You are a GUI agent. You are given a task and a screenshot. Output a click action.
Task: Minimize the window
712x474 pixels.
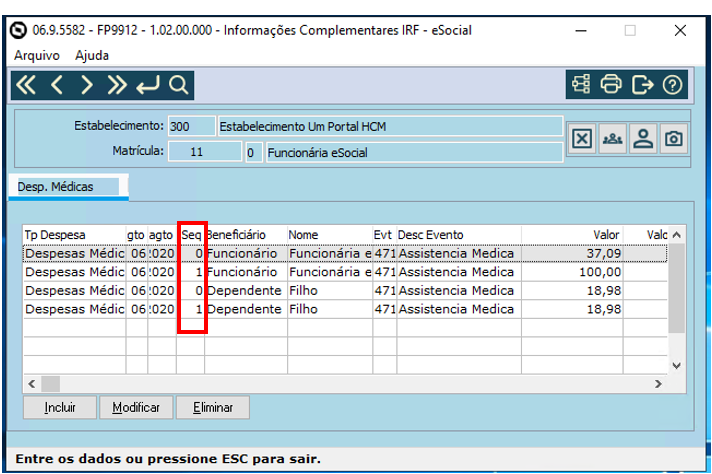(581, 31)
